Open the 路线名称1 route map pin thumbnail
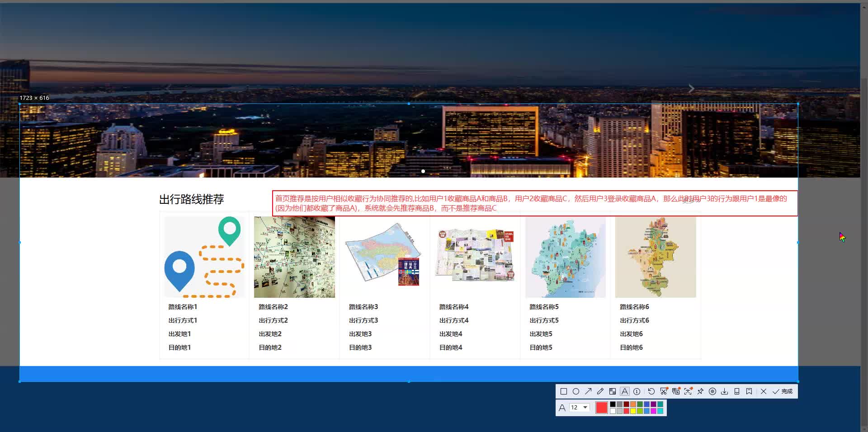868x432 pixels. [204, 257]
